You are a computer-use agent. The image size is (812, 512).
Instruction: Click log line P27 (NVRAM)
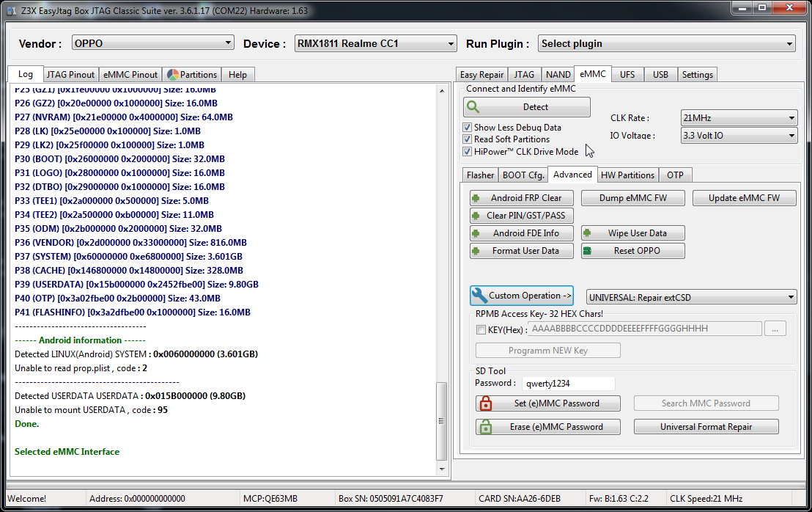coord(124,117)
